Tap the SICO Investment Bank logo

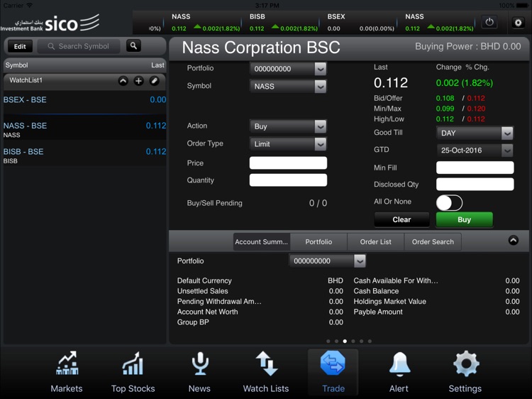[50, 23]
